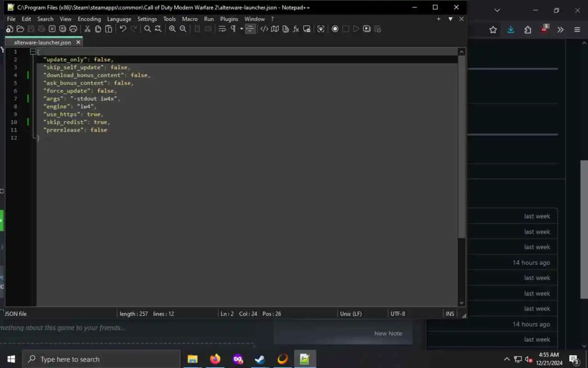This screenshot has width=588, height=368.
Task: Open the browser hamburger menu
Action: click(577, 30)
